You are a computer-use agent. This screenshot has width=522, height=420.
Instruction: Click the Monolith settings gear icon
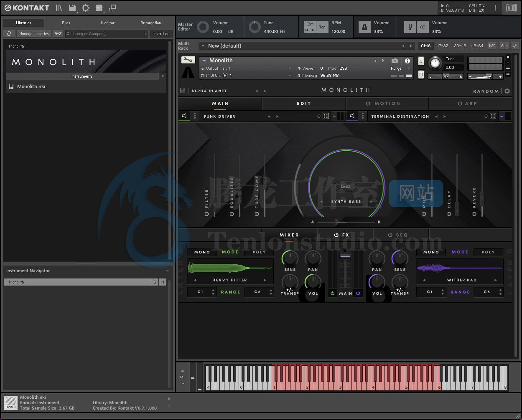tap(507, 91)
